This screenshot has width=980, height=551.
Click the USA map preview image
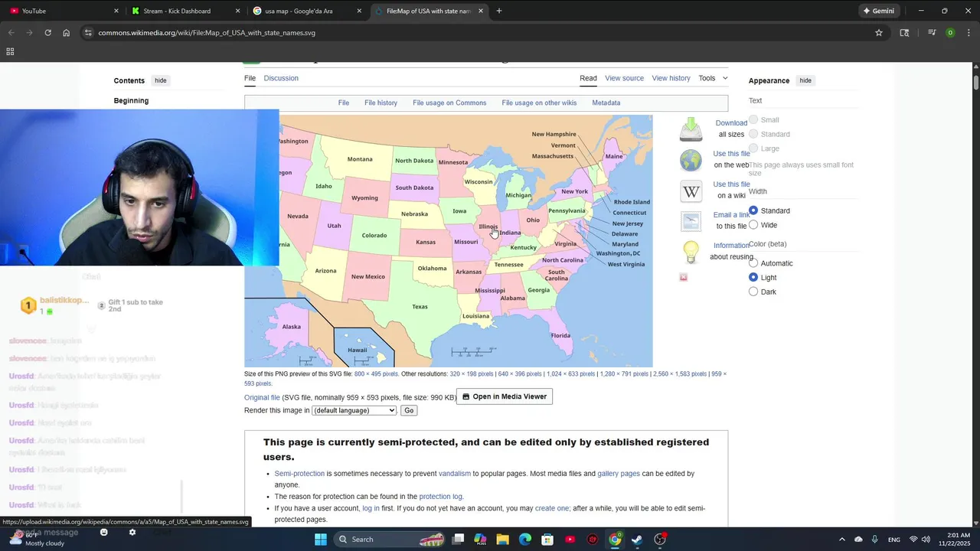(x=448, y=241)
